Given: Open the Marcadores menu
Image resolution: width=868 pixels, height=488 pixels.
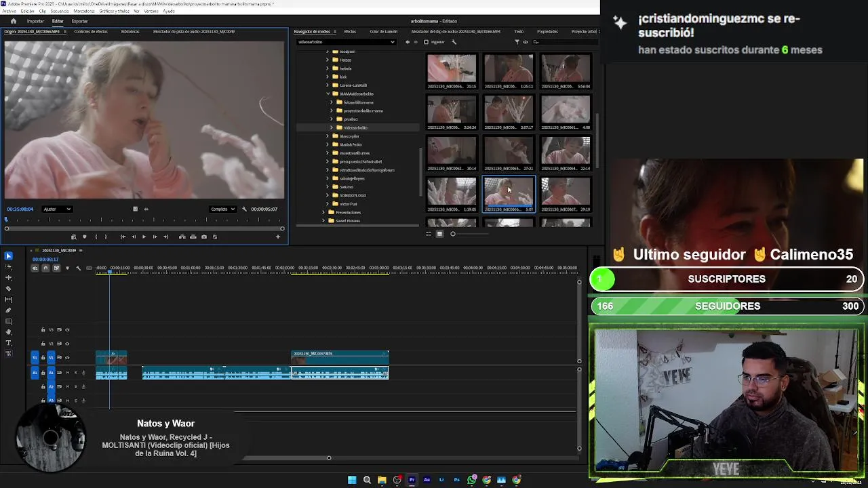Looking at the screenshot, I should tap(84, 12).
